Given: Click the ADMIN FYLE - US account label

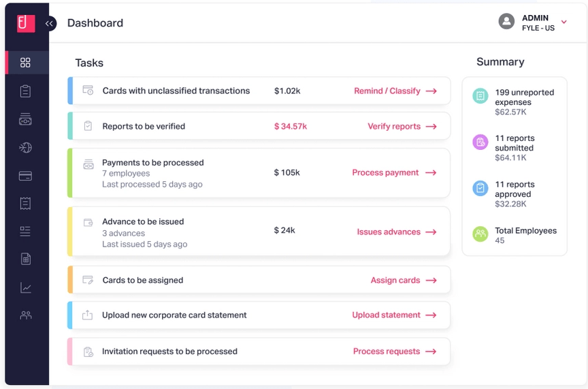Looking at the screenshot, I should pyautogui.click(x=538, y=23).
